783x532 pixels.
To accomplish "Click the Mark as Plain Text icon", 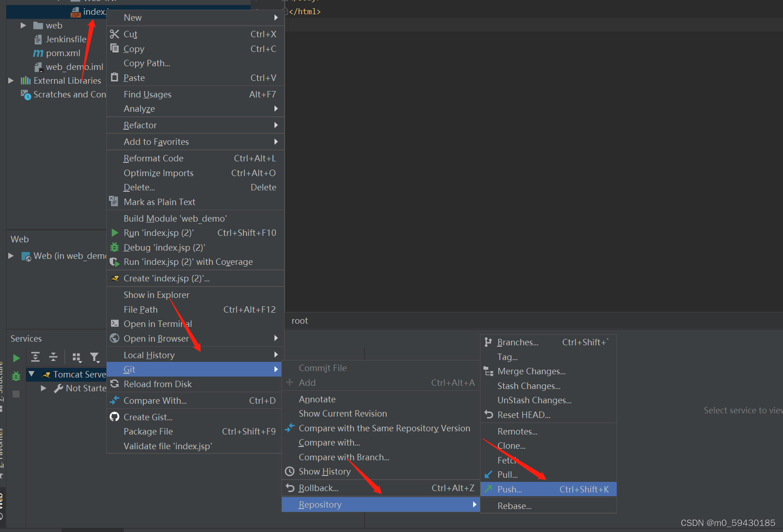I will click(x=114, y=201).
